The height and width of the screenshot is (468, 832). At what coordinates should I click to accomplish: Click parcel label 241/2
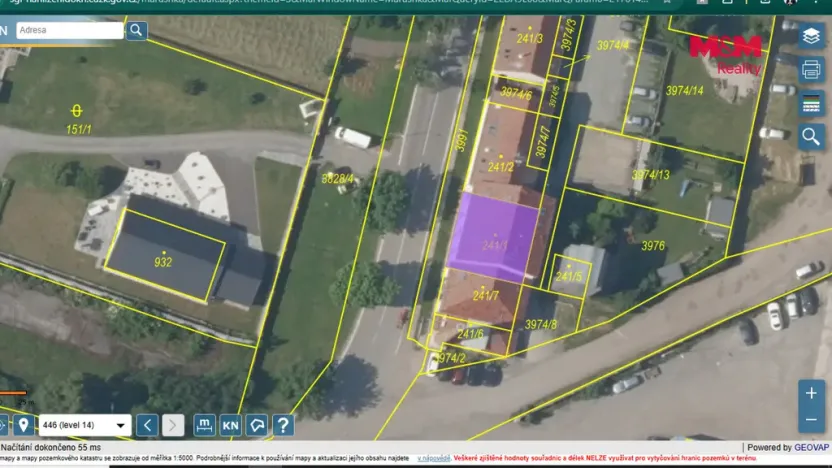point(500,167)
